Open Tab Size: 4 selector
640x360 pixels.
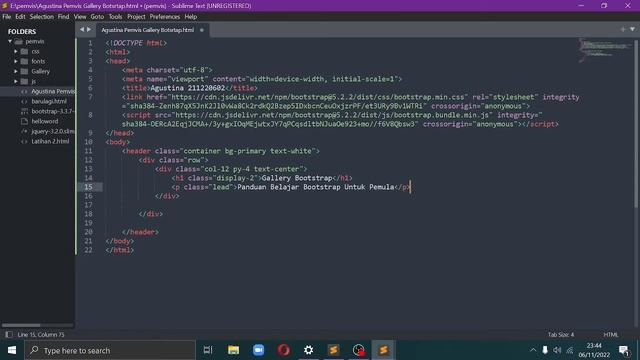[561, 335]
